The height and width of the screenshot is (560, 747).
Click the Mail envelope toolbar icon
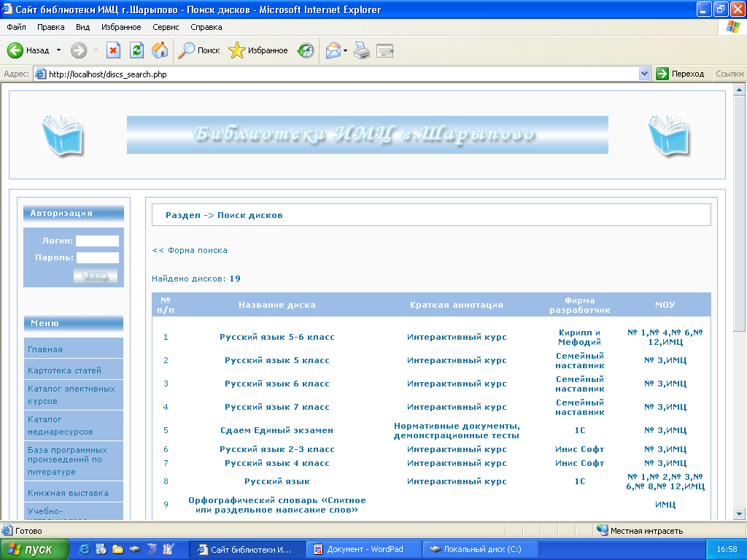click(333, 50)
